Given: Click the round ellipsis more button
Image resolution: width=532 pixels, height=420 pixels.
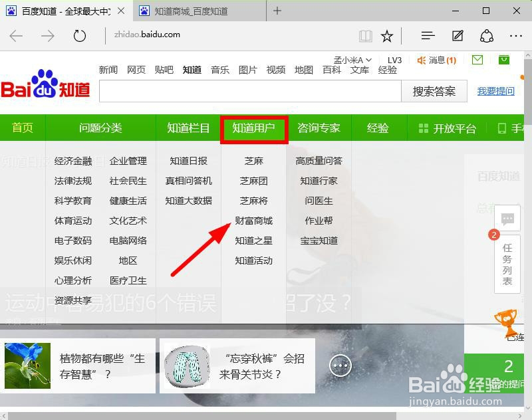Looking at the screenshot, I should [x=340, y=366].
